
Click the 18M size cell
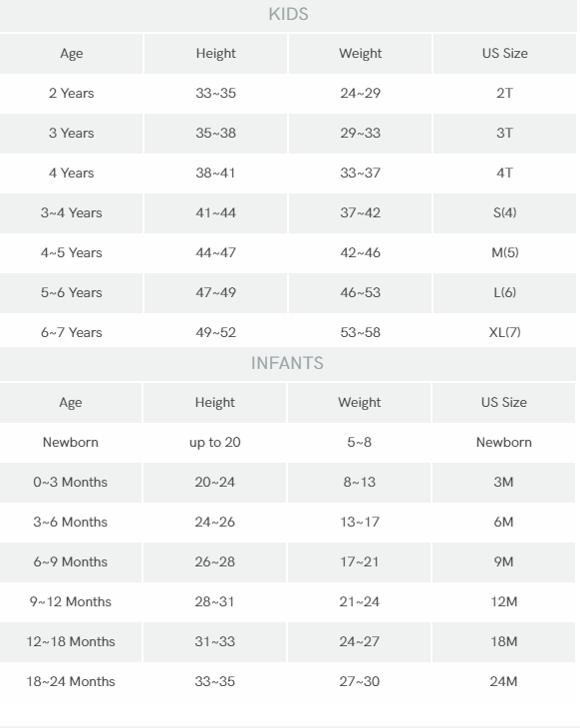(504, 642)
